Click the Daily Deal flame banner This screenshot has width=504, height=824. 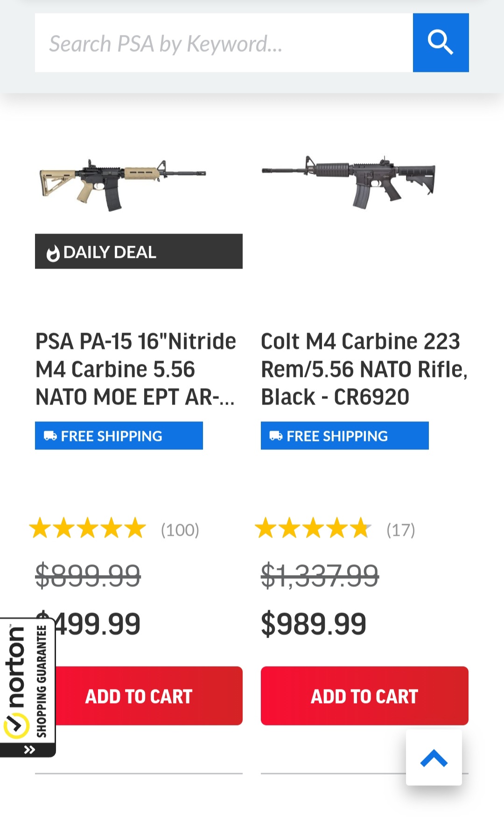(x=138, y=252)
